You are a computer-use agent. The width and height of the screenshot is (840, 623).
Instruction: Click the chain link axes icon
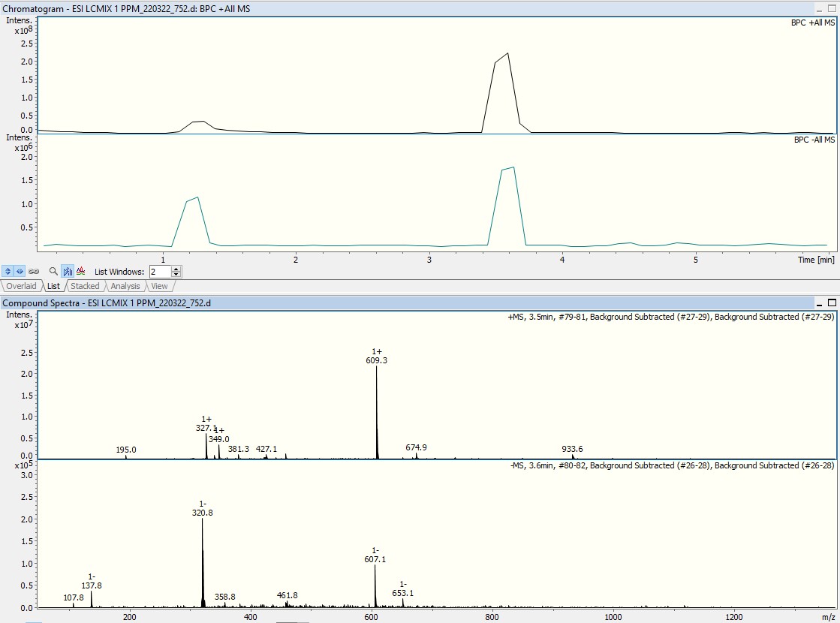click(x=34, y=271)
